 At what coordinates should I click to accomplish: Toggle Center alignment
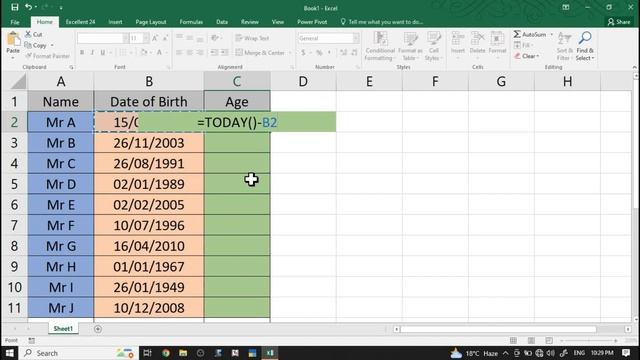tap(190, 53)
